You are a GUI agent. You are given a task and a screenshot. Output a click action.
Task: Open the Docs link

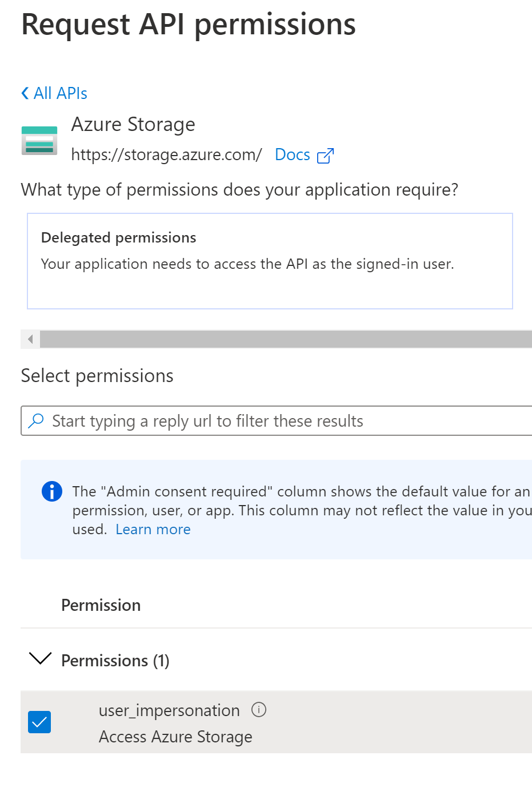293,154
